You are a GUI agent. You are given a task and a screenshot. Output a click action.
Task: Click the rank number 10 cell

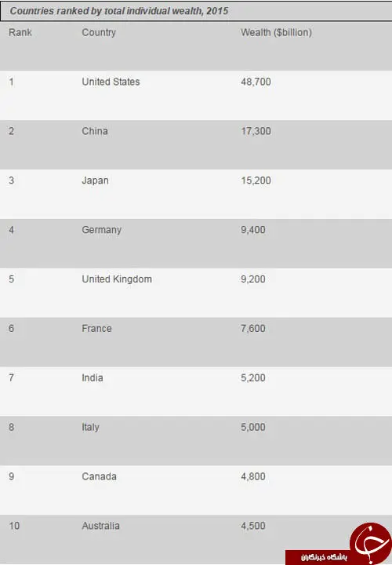[x=14, y=526]
